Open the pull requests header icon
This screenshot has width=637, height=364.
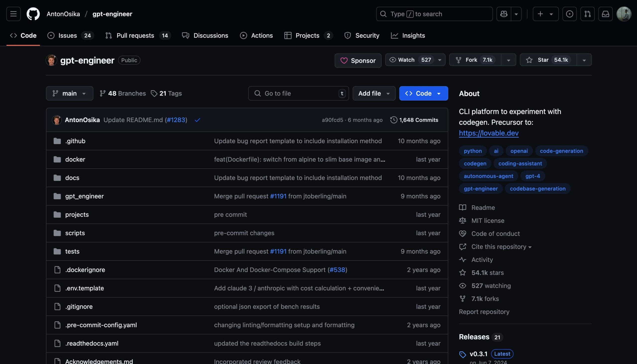(587, 14)
